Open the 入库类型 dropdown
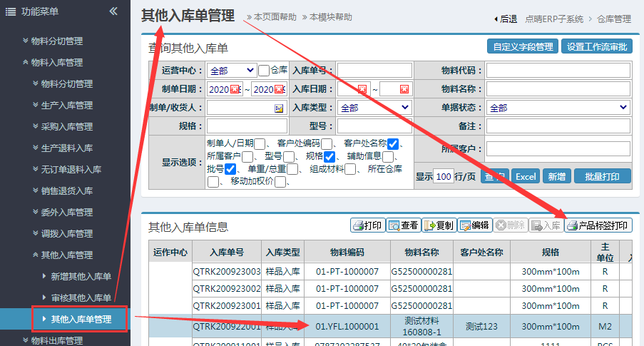This screenshot has height=346, width=644. 374,108
